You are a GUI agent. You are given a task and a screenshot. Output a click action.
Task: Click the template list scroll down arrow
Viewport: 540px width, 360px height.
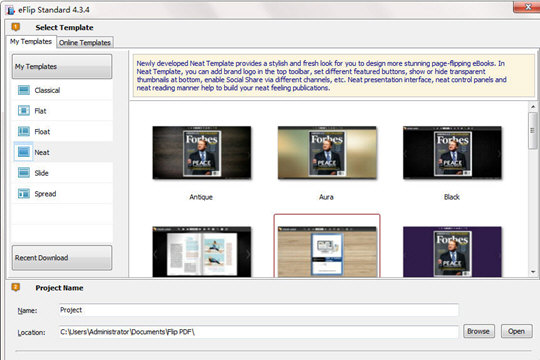pos(533,272)
